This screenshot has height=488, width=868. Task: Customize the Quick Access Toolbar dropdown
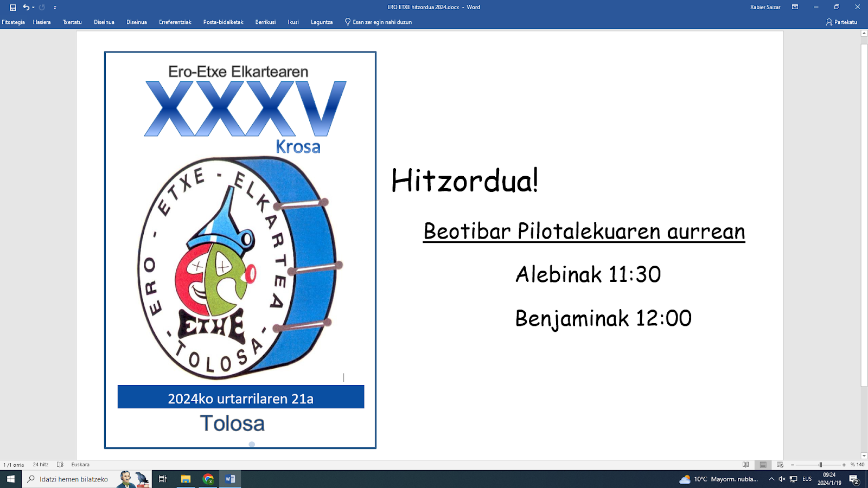point(55,8)
